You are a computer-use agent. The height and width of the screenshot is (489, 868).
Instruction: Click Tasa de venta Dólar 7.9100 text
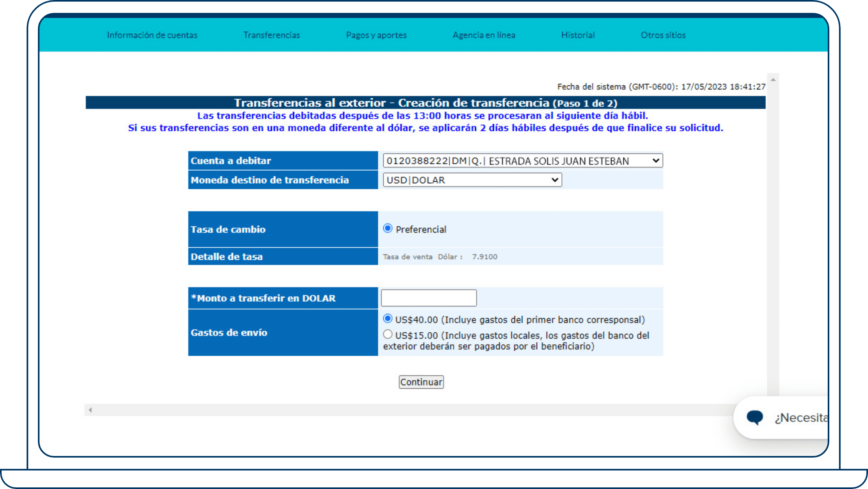[440, 257]
